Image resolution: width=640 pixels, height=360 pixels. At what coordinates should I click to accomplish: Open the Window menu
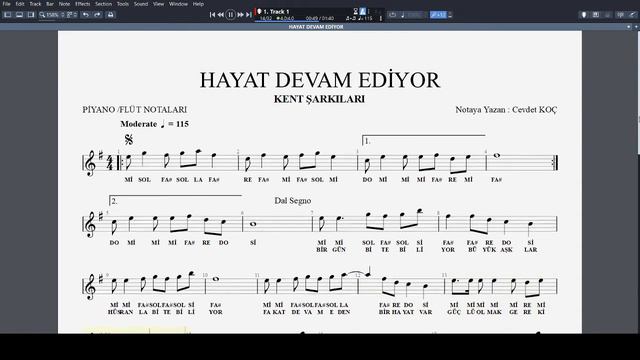tap(178, 4)
